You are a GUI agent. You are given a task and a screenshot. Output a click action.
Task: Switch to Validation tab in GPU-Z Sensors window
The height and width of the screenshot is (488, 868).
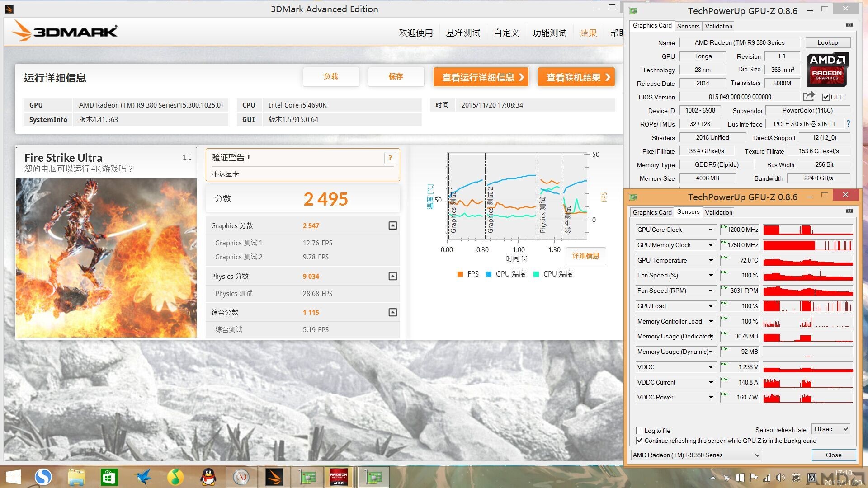coord(718,212)
